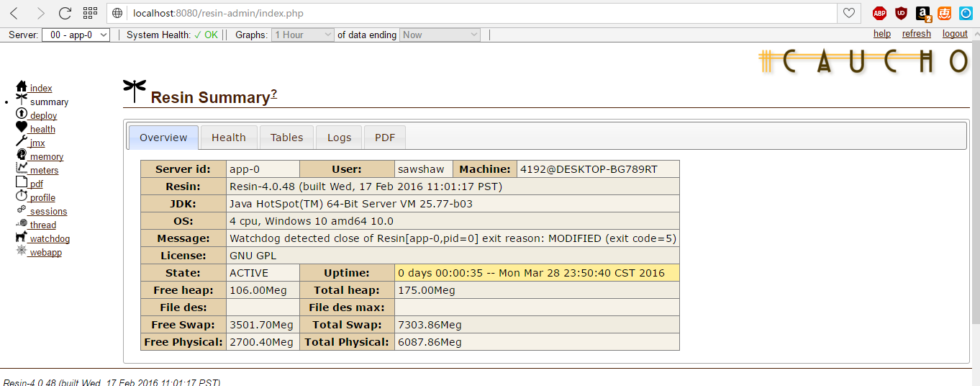Screen dimensions: 980x386
Task: Open the Adblock Plus extension icon
Action: (879, 13)
